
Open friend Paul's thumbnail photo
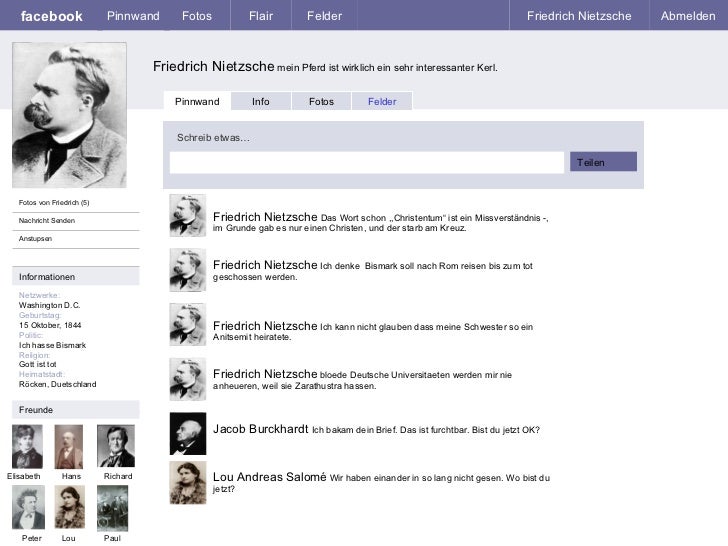click(x=112, y=508)
